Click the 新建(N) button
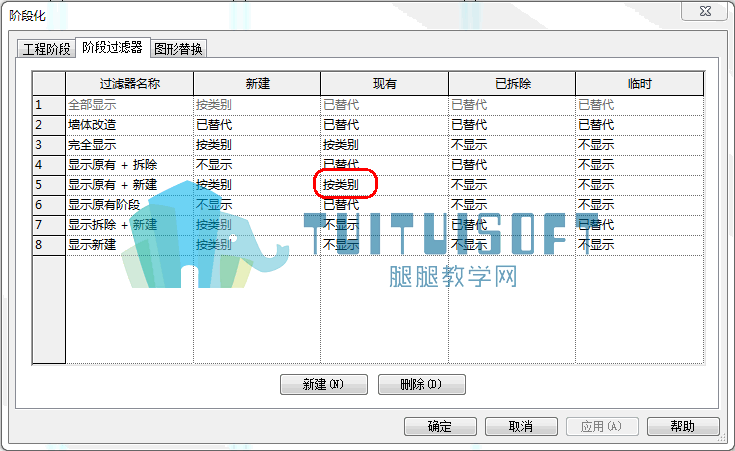The width and height of the screenshot is (735, 451). [x=324, y=384]
